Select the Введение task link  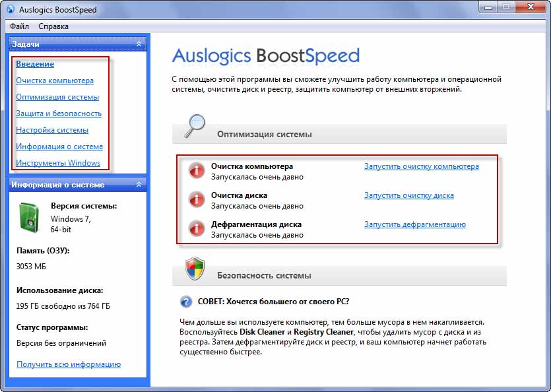(35, 64)
